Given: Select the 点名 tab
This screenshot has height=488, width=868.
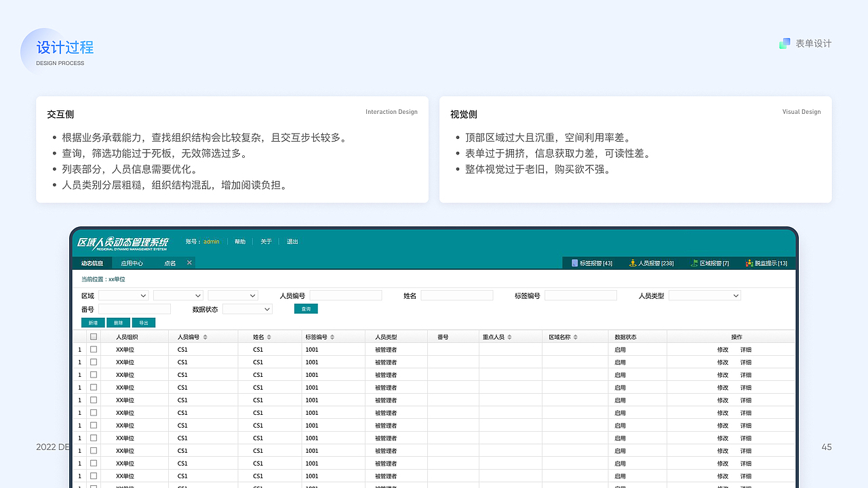Looking at the screenshot, I should (170, 263).
